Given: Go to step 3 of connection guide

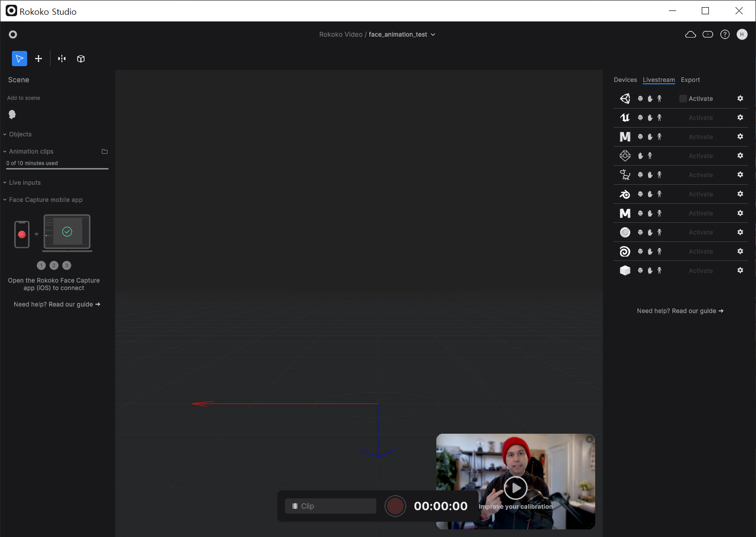Looking at the screenshot, I should point(67,265).
